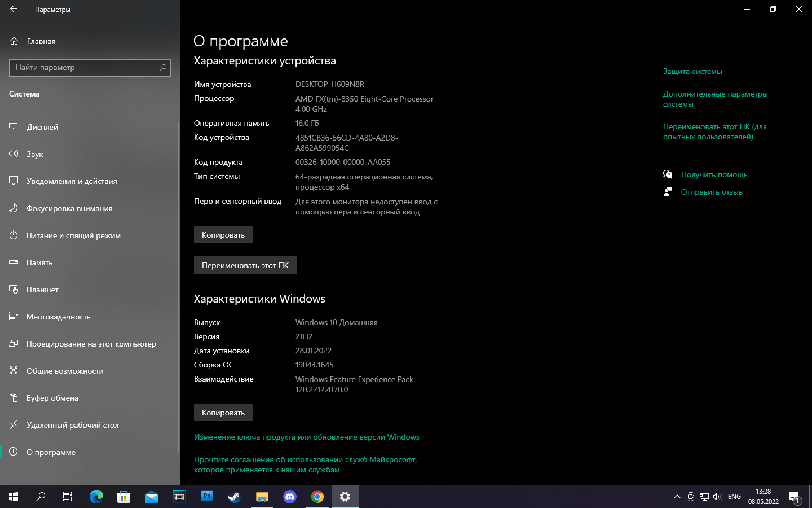This screenshot has width=812, height=508.
Task: Open Photoshop from the taskbar
Action: pyautogui.click(x=207, y=497)
